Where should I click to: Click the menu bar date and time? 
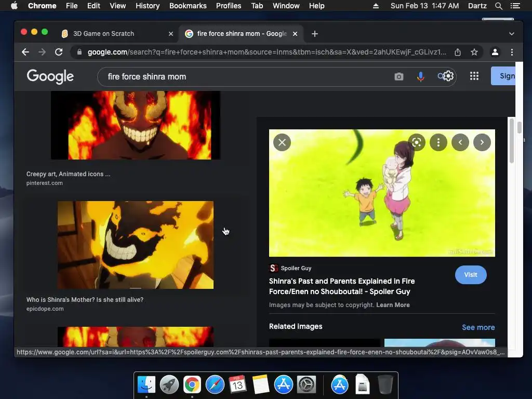[425, 6]
